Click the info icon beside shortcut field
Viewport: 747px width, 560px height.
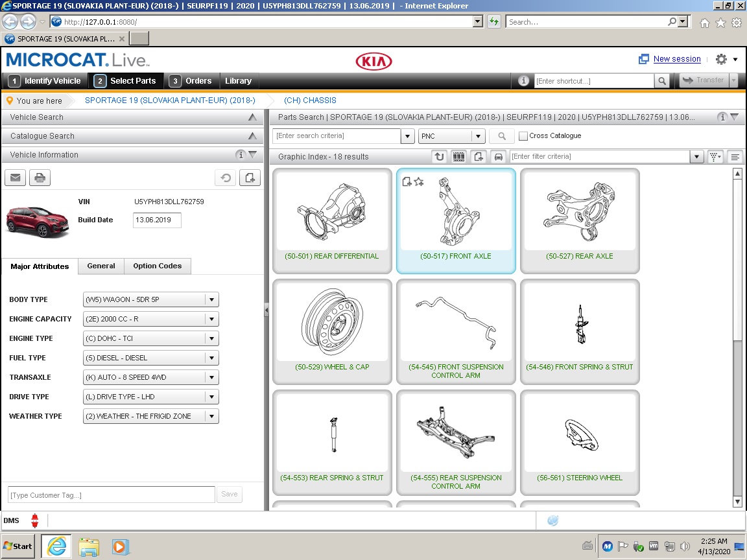point(523,80)
